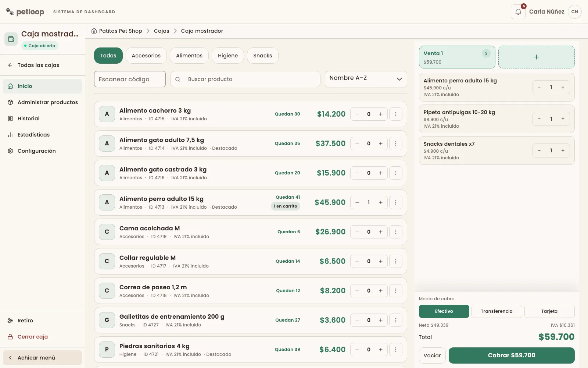This screenshot has height=368, width=588.
Task: Decrease Alimento perro adulto 15 kg quantity in list
Action: [357, 202]
